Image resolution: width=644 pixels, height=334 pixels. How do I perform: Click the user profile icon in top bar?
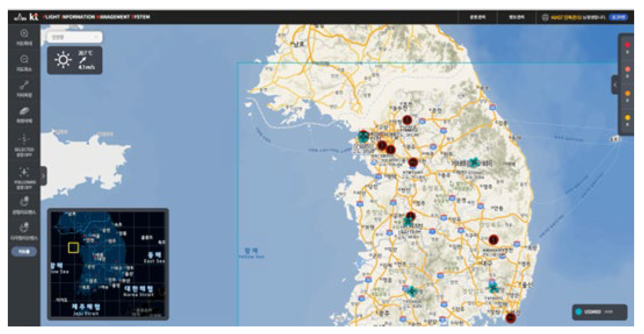click(545, 17)
